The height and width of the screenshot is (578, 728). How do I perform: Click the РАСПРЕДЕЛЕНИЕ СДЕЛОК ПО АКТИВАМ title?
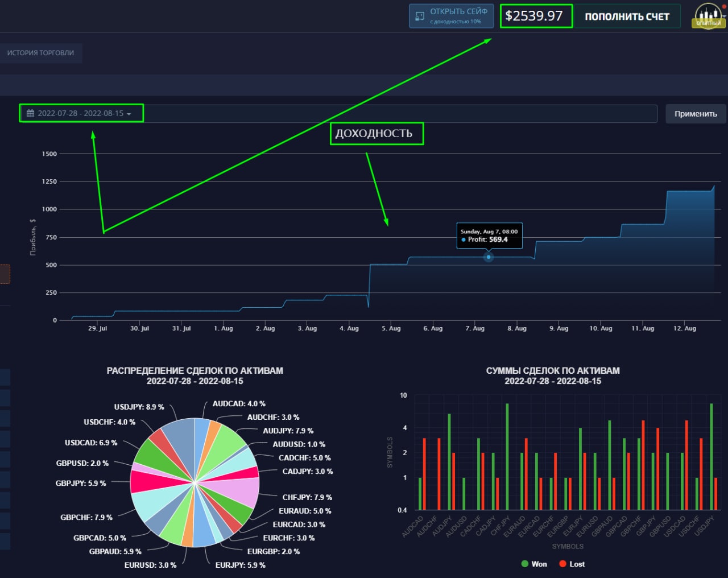[x=195, y=370]
